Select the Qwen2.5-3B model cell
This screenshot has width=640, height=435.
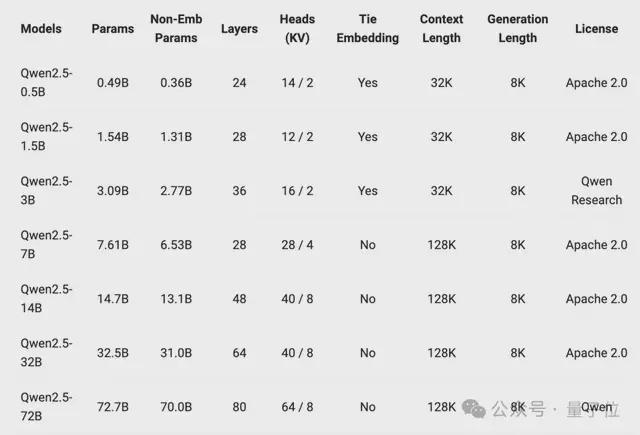pos(46,191)
